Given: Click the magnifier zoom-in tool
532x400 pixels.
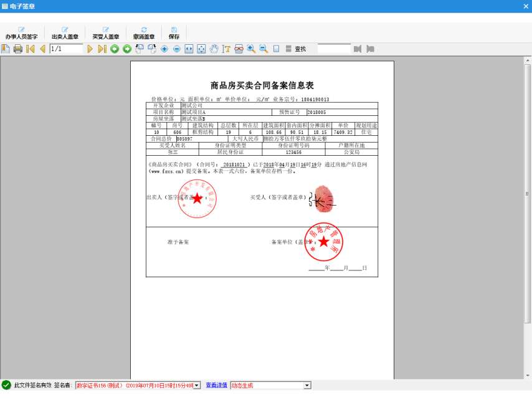Looking at the screenshot, I should pos(251,49).
